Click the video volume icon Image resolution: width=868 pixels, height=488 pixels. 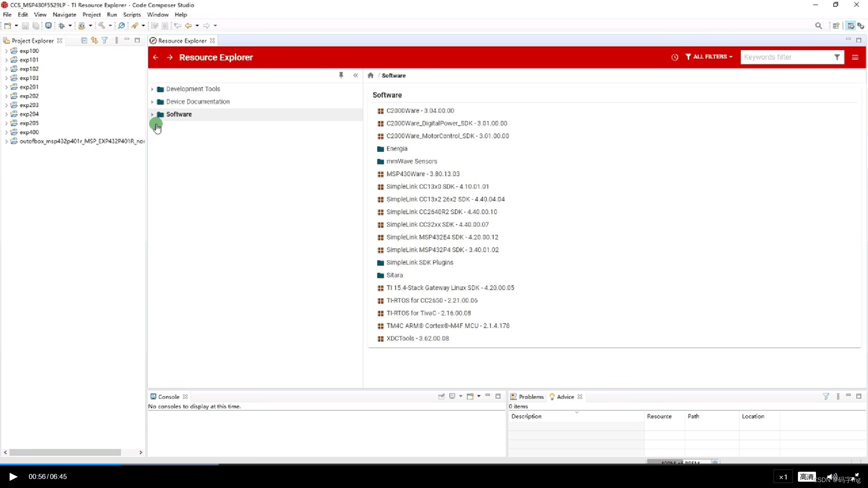click(832, 477)
